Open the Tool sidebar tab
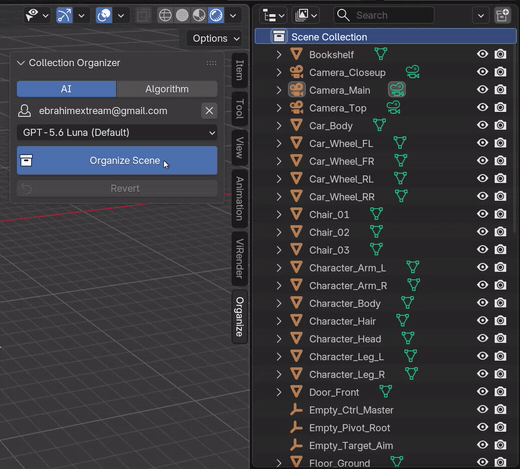Viewport: 520px width, 469px height. coord(240,109)
